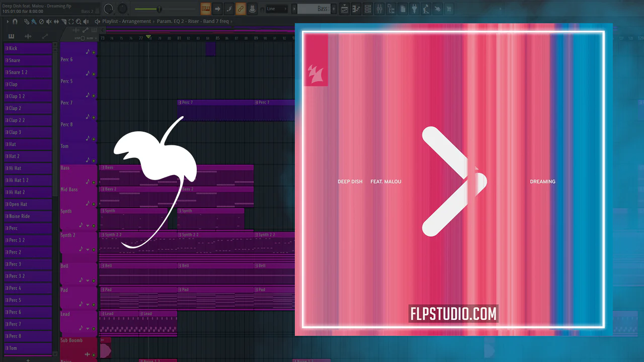Select Hi Hat 1 2 in picker
This screenshot has height=362, width=644.
[x=28, y=180]
